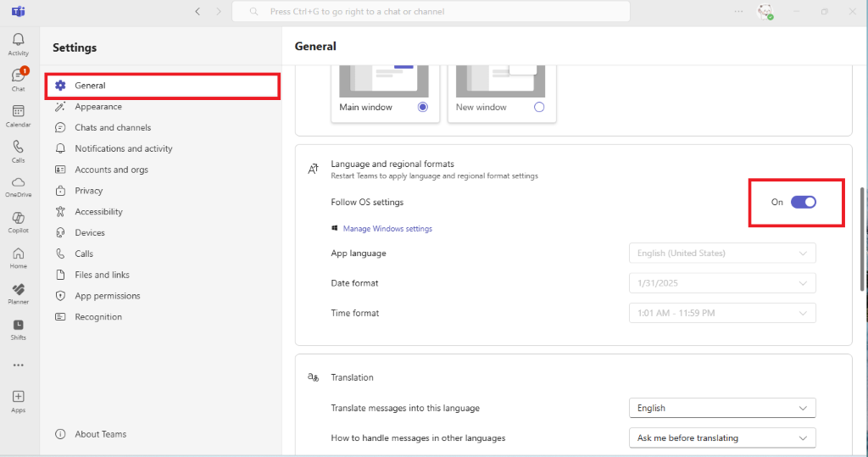Open the Apps store icon
The width and height of the screenshot is (868, 457).
19,401
